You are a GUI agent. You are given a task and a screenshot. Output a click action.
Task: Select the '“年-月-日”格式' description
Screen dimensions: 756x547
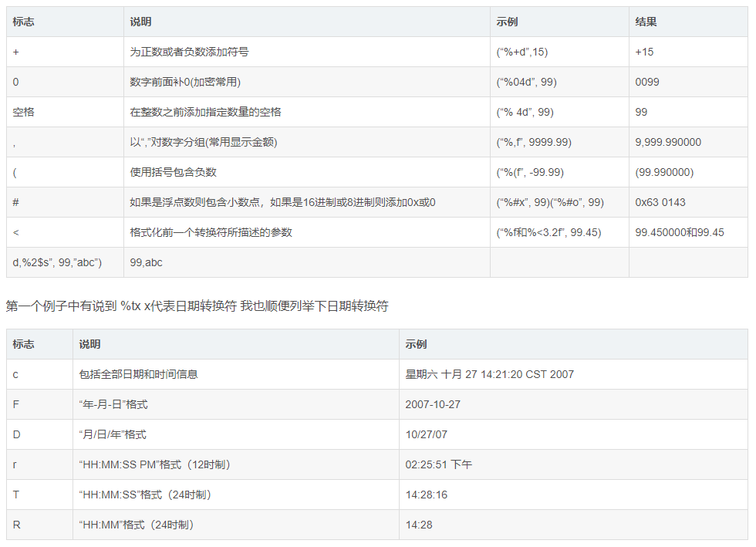click(x=113, y=404)
